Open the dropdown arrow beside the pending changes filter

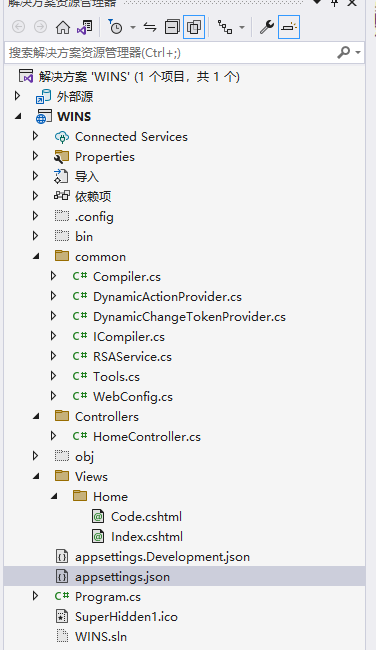click(x=133, y=28)
